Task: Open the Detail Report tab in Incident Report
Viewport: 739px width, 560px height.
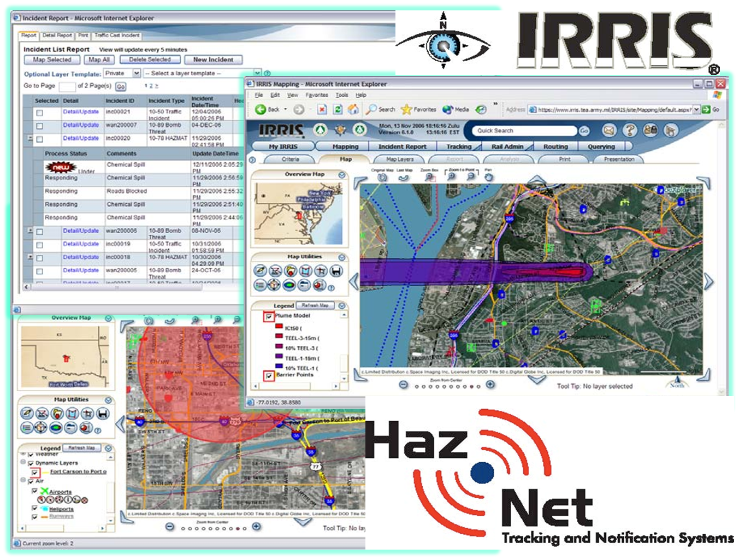Action: (x=57, y=35)
